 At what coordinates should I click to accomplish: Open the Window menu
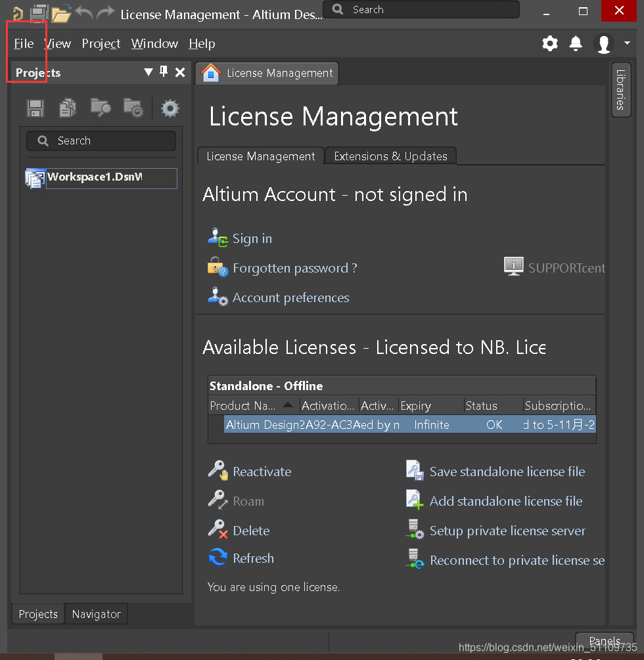point(154,43)
